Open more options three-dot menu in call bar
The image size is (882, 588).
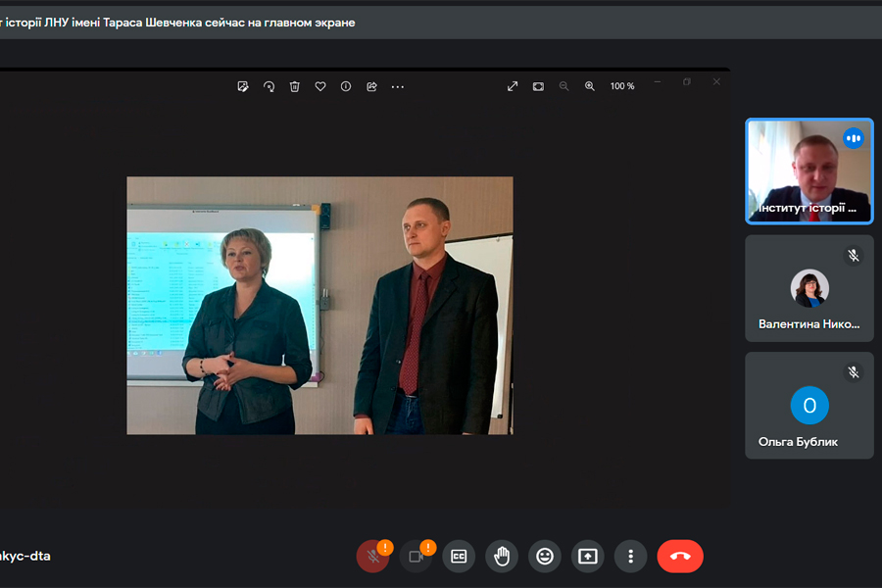tap(630, 557)
